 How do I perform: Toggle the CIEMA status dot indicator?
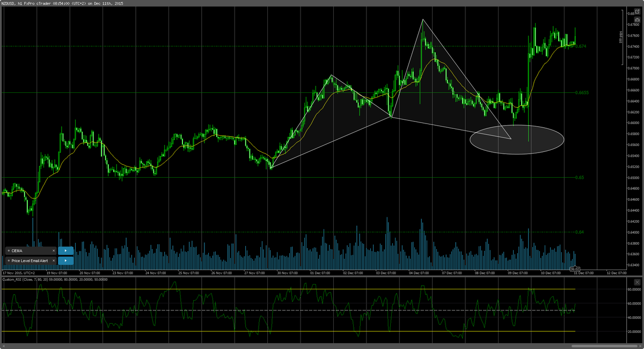pos(9,251)
